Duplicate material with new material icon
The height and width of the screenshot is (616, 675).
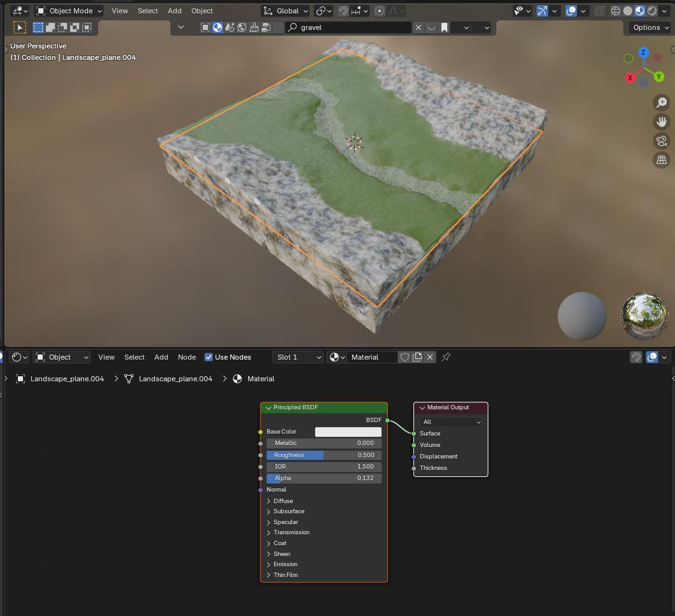tap(417, 357)
